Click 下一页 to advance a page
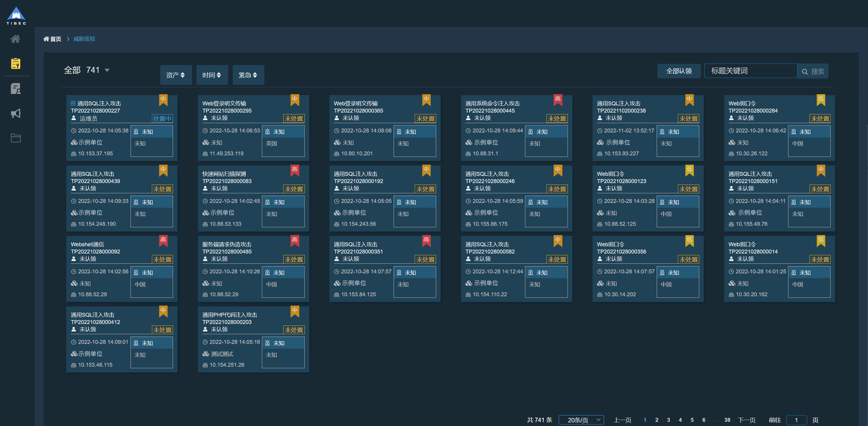Image resolution: width=868 pixels, height=426 pixels. coord(747,420)
